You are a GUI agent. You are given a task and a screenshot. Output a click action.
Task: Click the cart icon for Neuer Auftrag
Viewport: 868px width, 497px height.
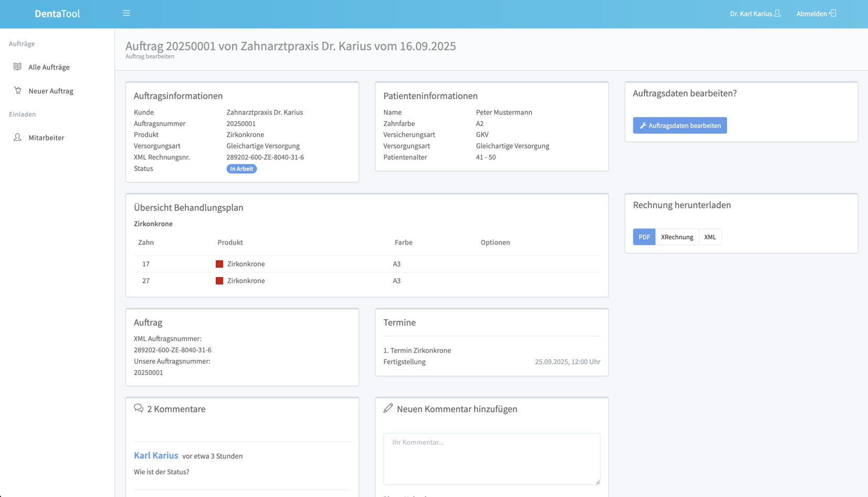tap(18, 90)
